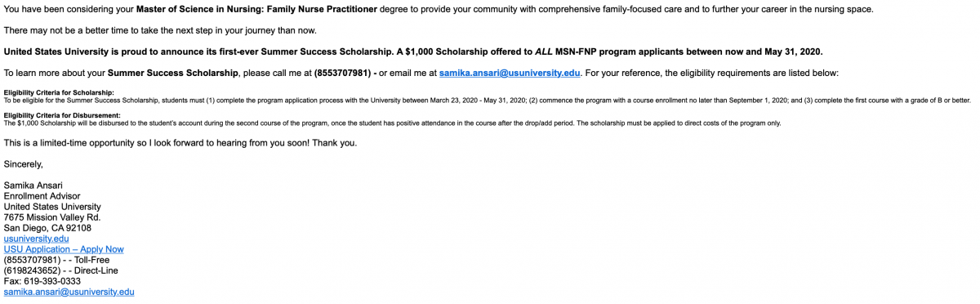The image size is (980, 304).
Task: Click United States University in the signature block
Action: (52, 207)
